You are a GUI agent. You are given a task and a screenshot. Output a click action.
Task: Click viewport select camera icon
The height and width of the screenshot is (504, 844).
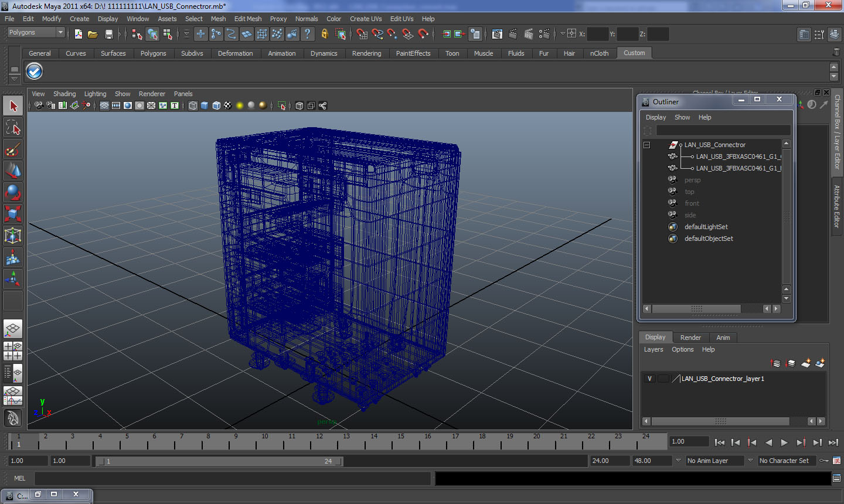pos(39,105)
